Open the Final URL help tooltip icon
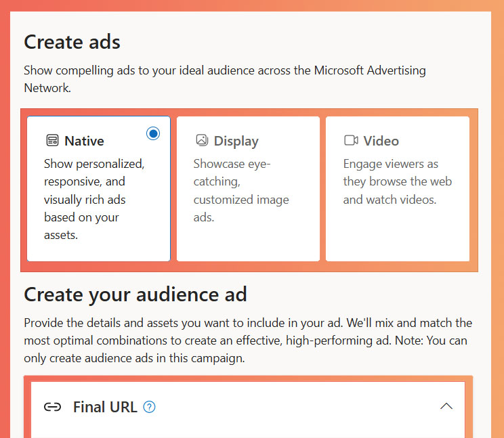 pos(150,407)
